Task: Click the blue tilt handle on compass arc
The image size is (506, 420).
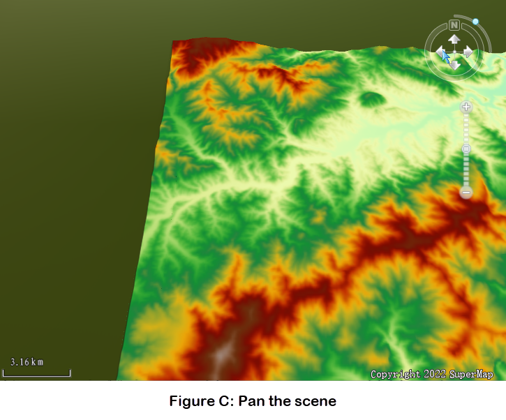Action: [x=475, y=22]
